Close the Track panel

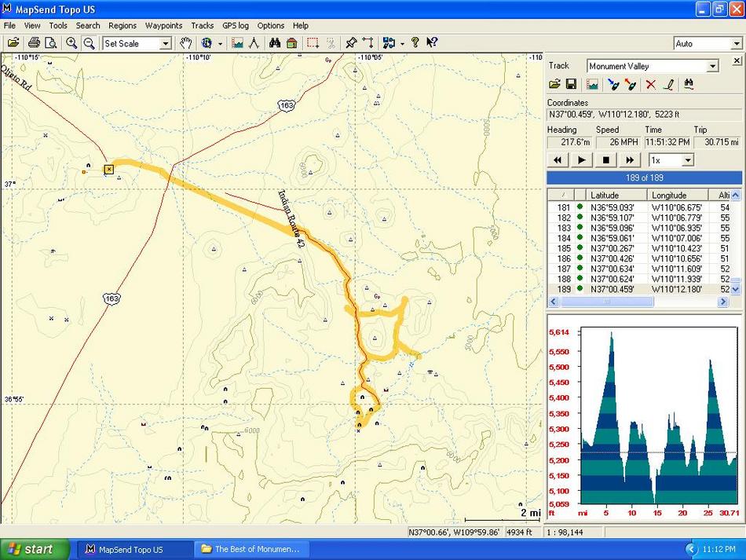point(737,60)
